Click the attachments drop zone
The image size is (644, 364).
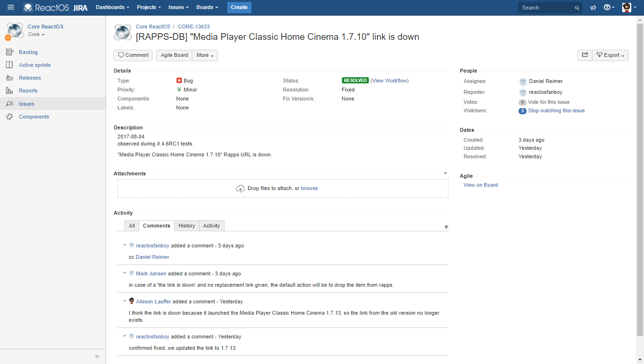(x=283, y=189)
